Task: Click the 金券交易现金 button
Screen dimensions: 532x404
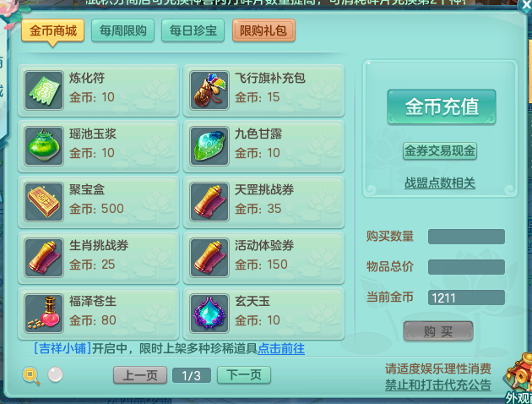Action: click(x=440, y=151)
